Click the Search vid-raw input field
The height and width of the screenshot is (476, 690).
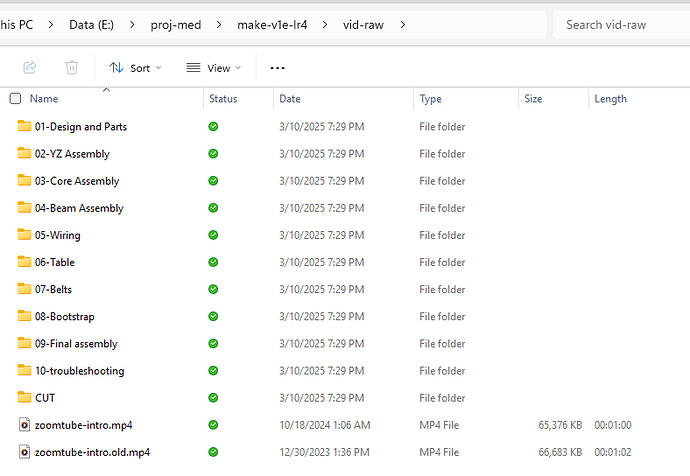coord(622,24)
